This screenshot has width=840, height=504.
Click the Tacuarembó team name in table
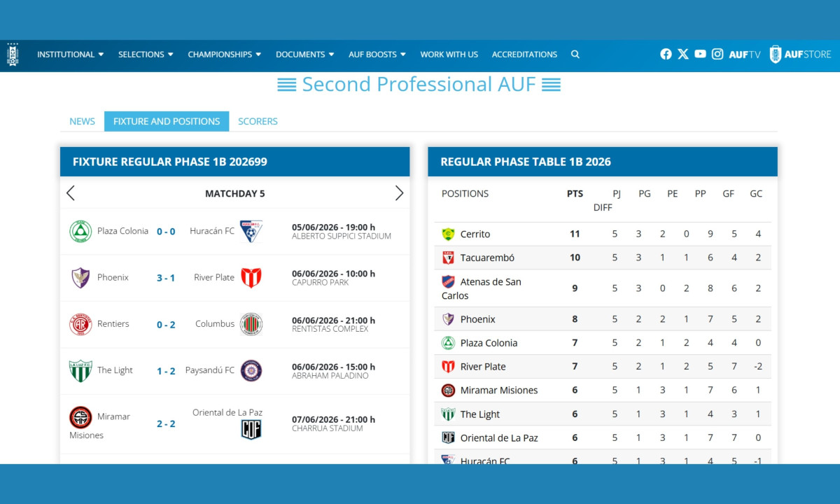tap(487, 258)
